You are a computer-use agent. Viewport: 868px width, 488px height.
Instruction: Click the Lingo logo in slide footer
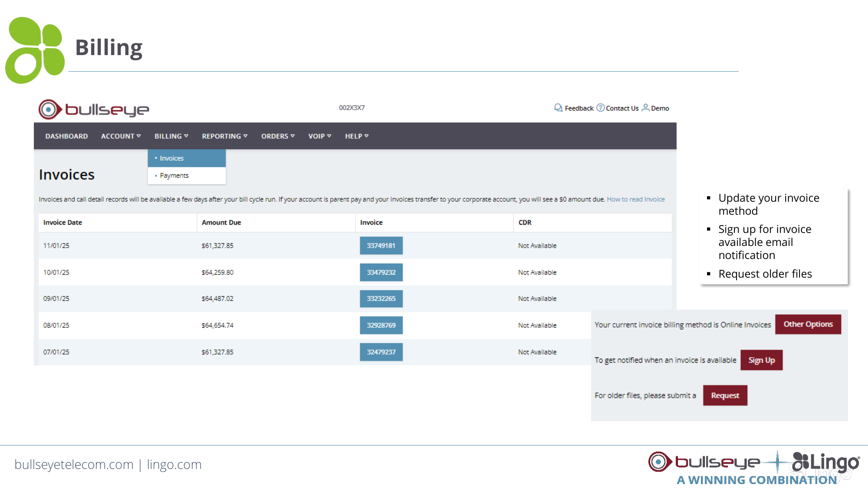[825, 462]
